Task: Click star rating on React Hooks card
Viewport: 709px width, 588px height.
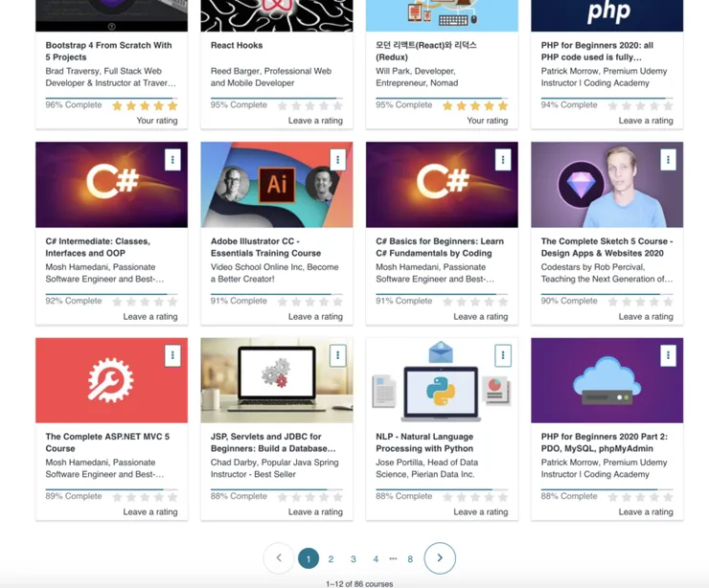Action: pyautogui.click(x=309, y=106)
